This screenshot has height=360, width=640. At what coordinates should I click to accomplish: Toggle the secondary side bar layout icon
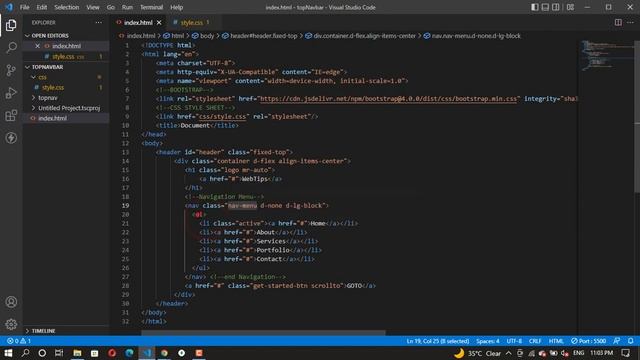pyautogui.click(x=556, y=7)
